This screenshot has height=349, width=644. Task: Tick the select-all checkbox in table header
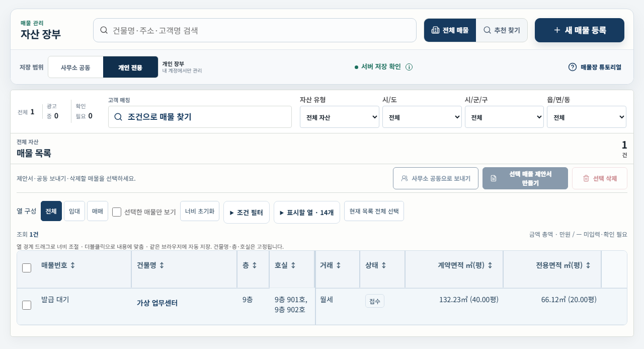pyautogui.click(x=27, y=268)
